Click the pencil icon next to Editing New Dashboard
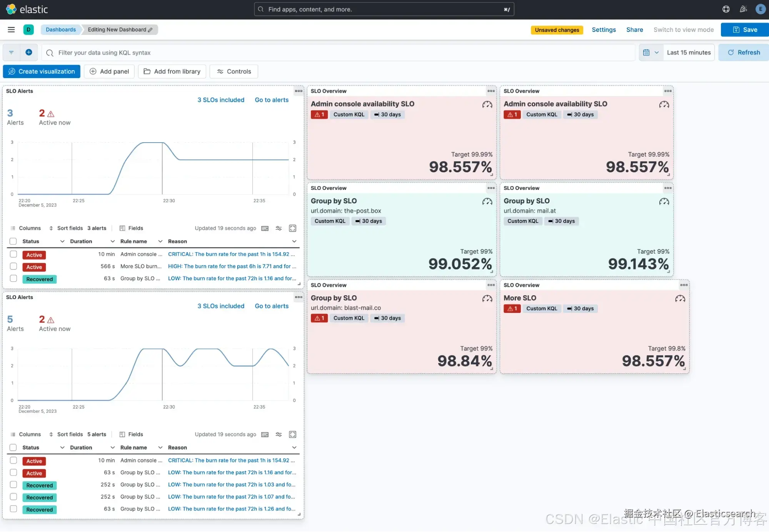769x532 pixels. [150, 30]
